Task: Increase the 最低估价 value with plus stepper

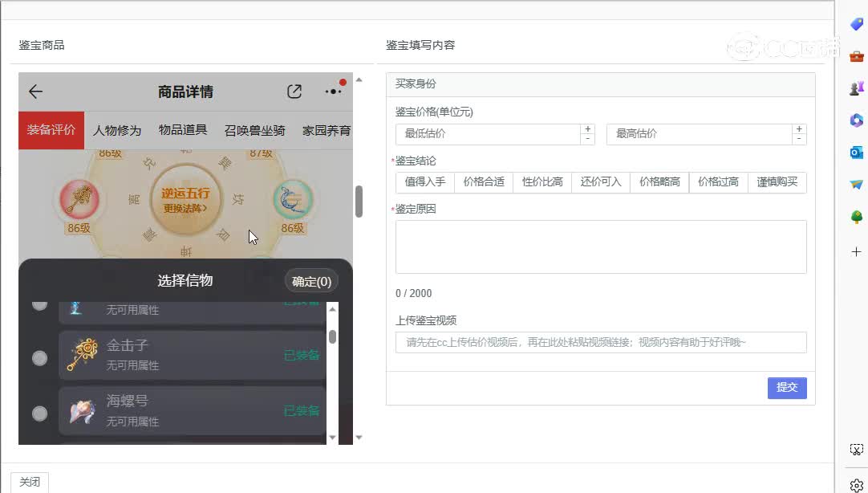Action: [587, 129]
